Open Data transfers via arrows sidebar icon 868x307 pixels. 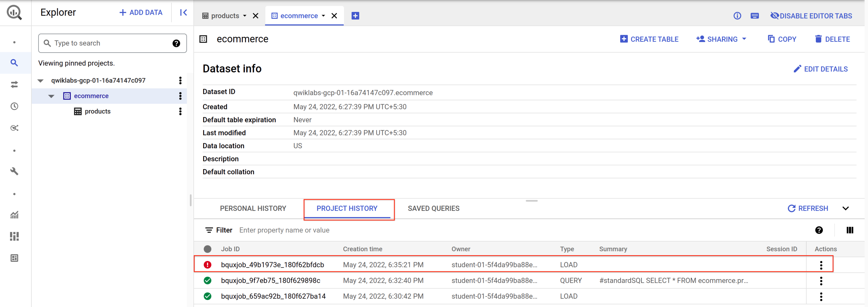[14, 84]
